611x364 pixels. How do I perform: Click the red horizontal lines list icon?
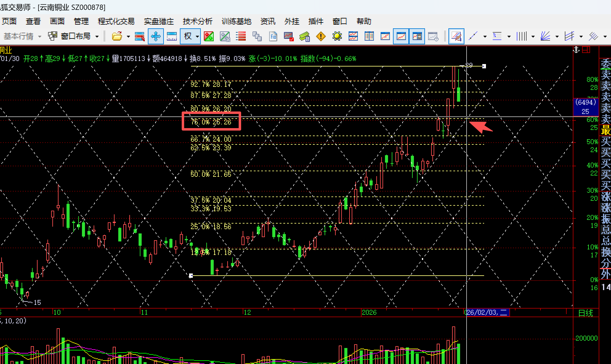point(241,36)
